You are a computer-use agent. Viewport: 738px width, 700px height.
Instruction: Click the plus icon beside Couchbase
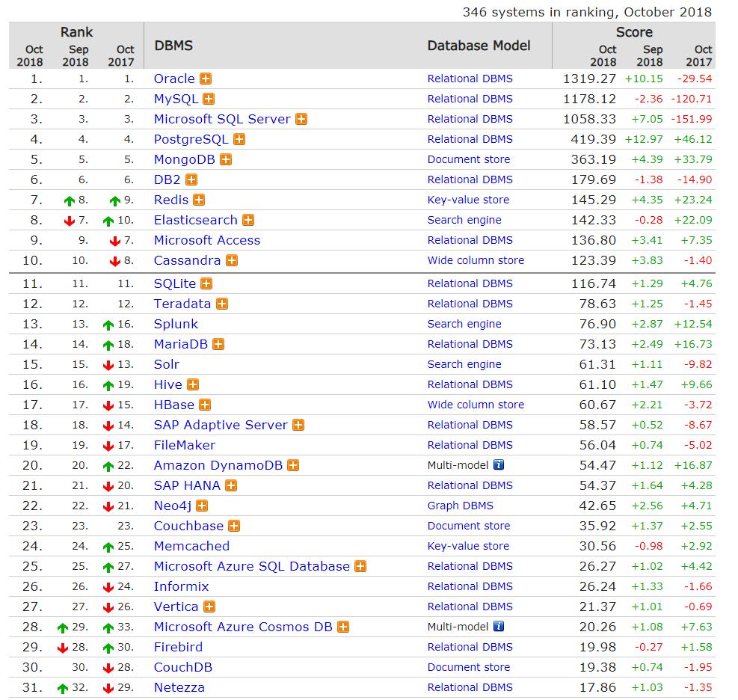[x=234, y=526]
